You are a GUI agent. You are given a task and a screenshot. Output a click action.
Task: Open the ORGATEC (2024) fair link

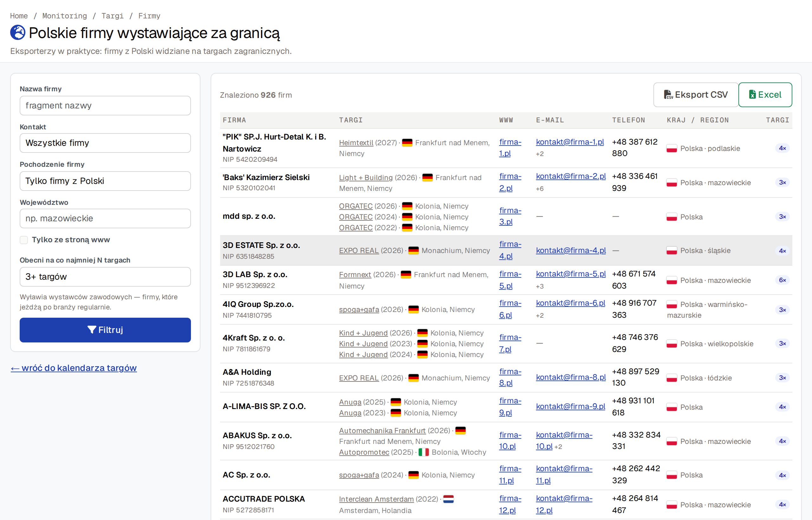coord(356,217)
